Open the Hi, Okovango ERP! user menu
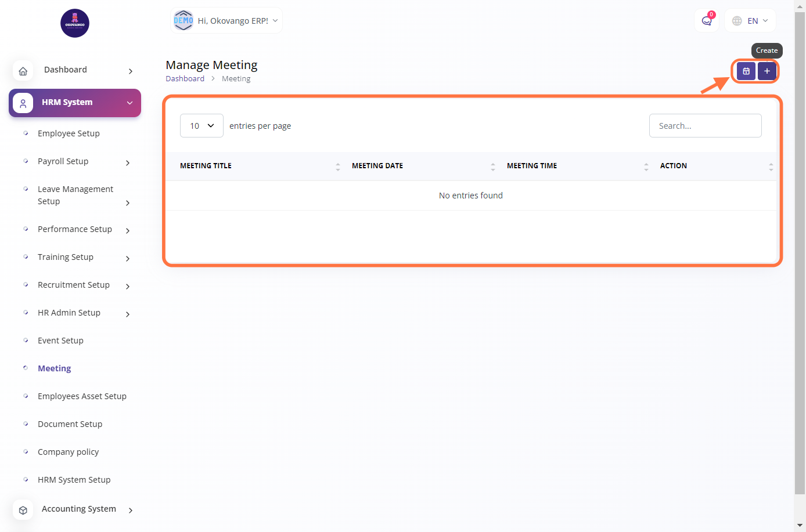The width and height of the screenshot is (806, 532). (x=226, y=21)
